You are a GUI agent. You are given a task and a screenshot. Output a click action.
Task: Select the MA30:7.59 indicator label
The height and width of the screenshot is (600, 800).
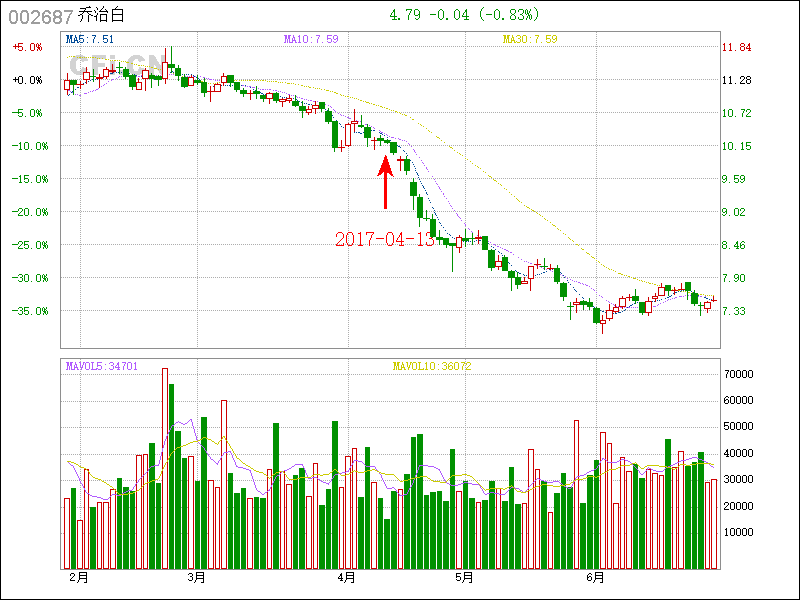pyautogui.click(x=530, y=39)
